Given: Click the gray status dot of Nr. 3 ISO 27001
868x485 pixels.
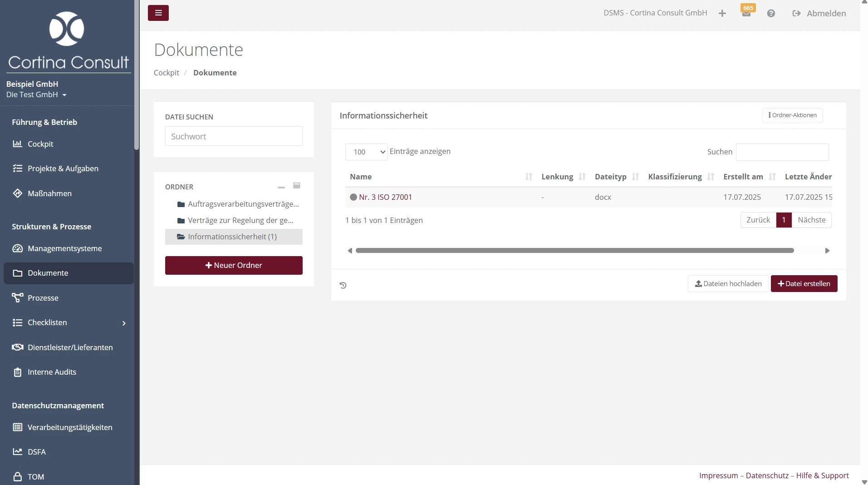Looking at the screenshot, I should tap(353, 197).
